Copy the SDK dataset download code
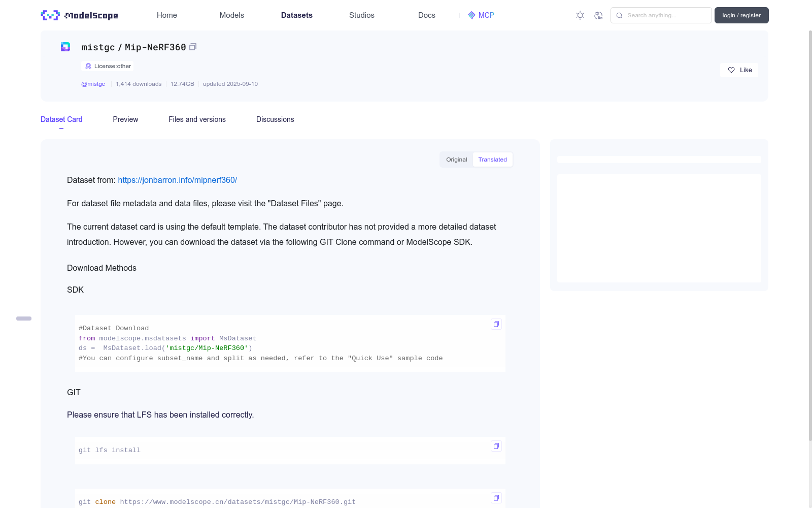This screenshot has width=812, height=508. tap(496, 324)
